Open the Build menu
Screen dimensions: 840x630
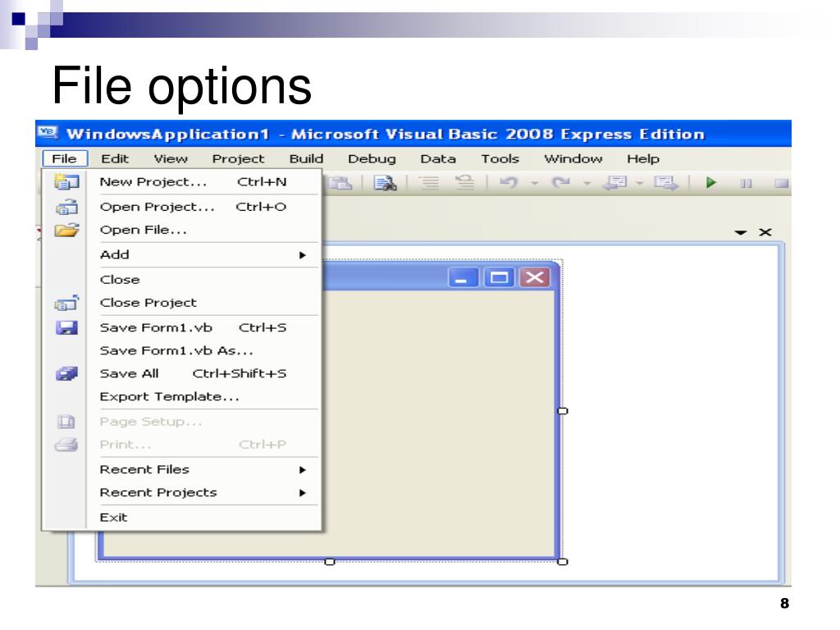click(307, 159)
